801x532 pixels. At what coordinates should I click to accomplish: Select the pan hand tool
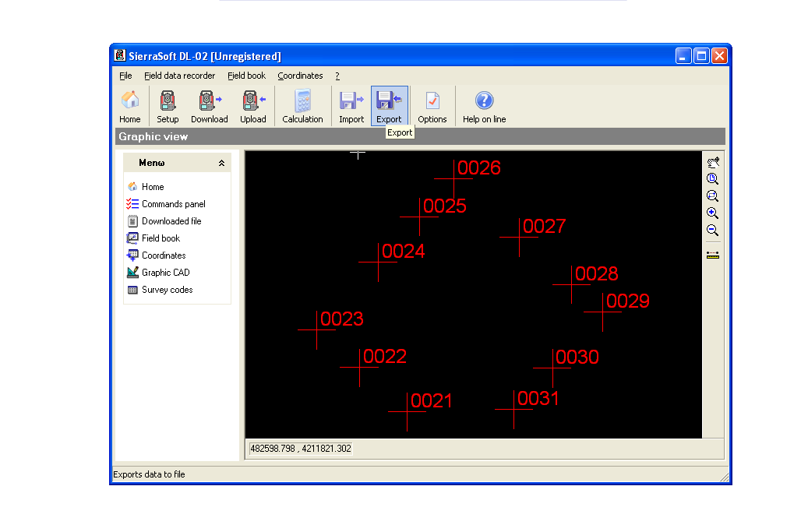pos(713,162)
